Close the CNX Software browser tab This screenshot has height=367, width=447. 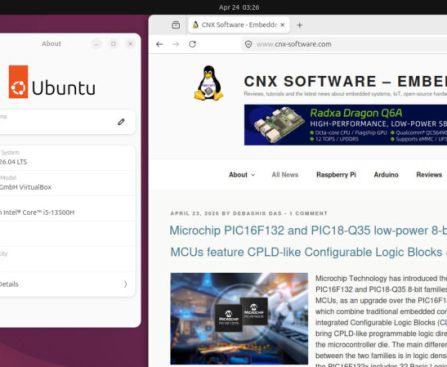coord(282,25)
